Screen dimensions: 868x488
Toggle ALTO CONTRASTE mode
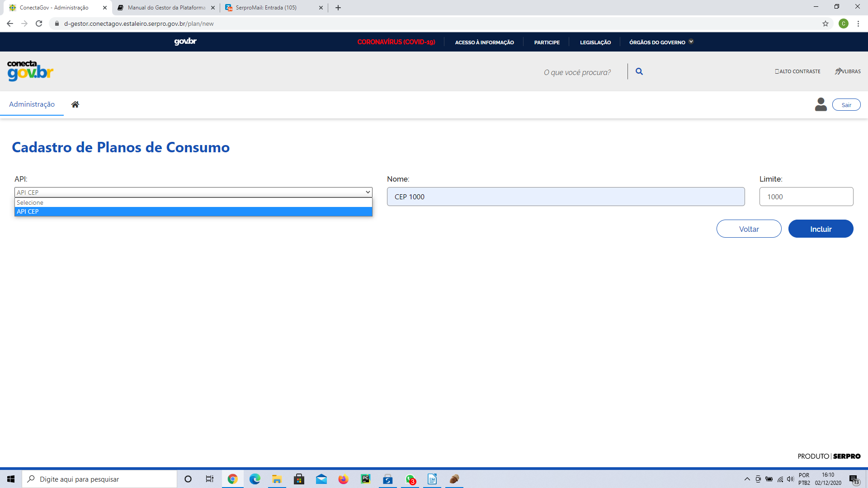(x=797, y=71)
